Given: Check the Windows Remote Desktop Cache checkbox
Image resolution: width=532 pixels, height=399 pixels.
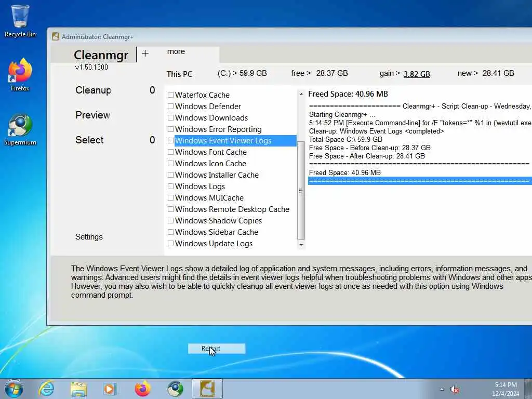Looking at the screenshot, I should pyautogui.click(x=170, y=209).
